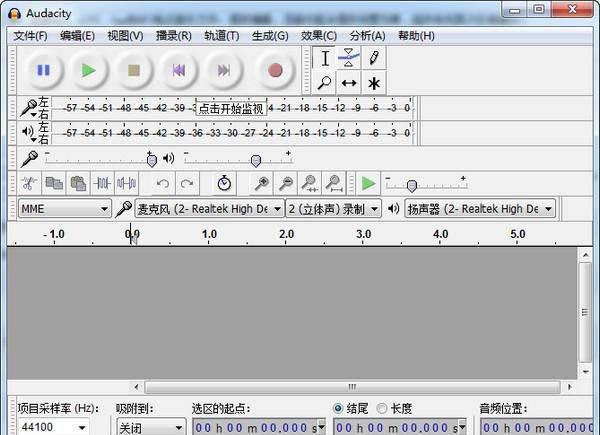The height and width of the screenshot is (435, 600).
Task: Open the 视图(V) menu
Action: click(126, 36)
